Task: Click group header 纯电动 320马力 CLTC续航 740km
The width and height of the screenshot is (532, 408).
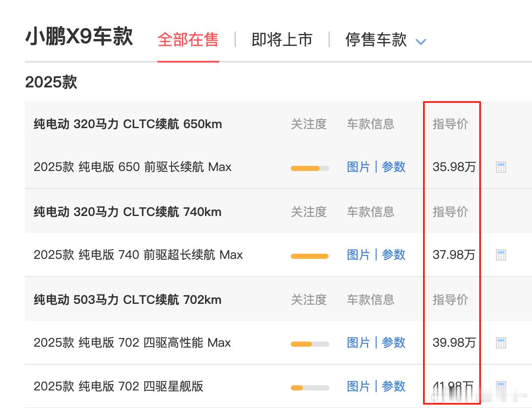Action: [x=127, y=212]
